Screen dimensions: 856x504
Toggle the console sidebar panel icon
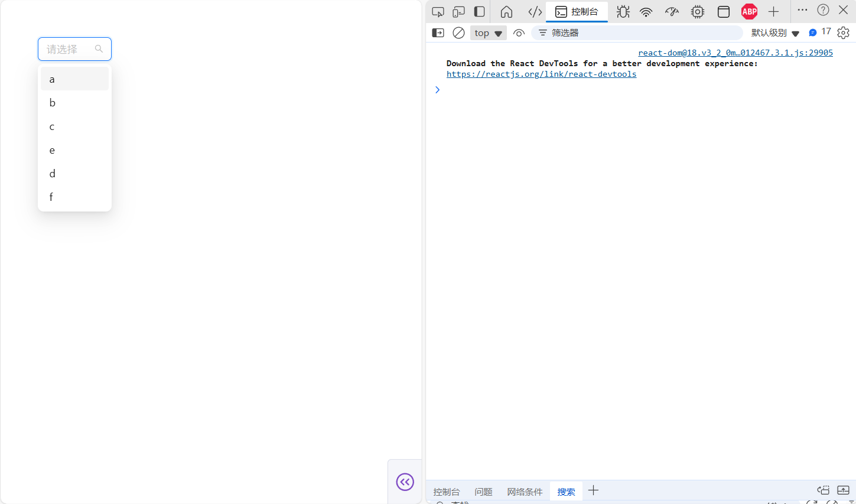point(438,33)
